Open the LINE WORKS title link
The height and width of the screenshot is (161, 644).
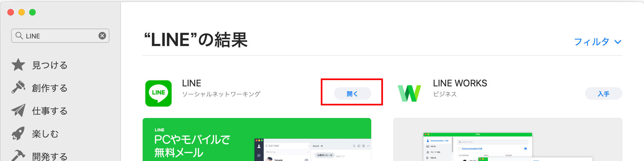[460, 83]
